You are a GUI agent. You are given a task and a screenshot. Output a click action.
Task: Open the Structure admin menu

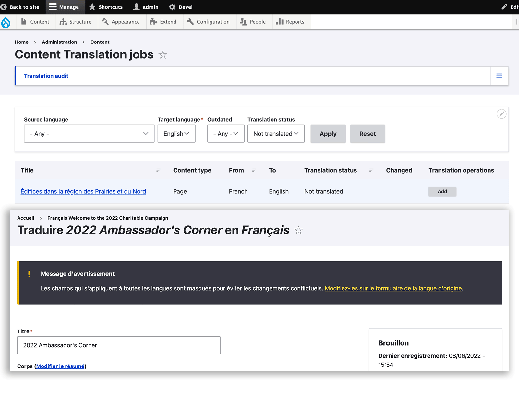[x=76, y=22]
